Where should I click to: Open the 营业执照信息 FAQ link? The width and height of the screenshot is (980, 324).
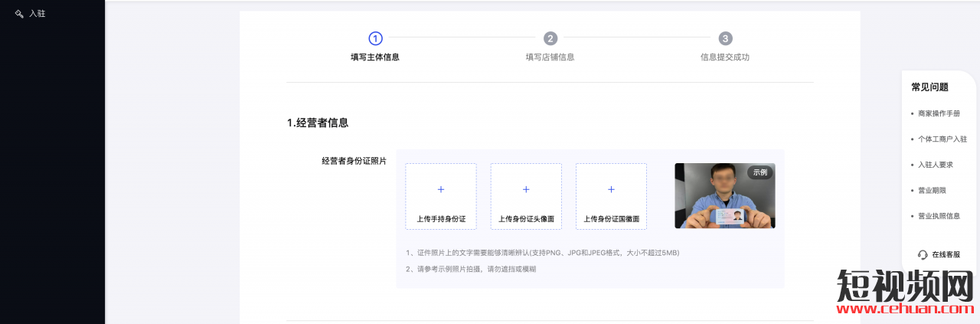939,216
